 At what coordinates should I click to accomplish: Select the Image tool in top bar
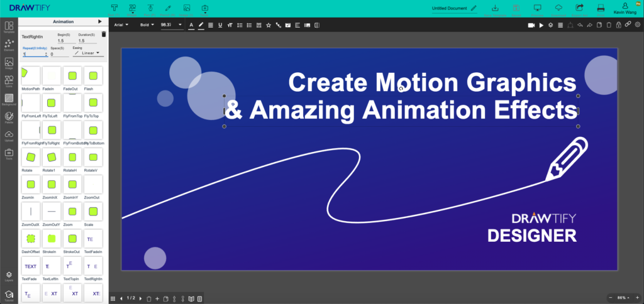[186, 9]
